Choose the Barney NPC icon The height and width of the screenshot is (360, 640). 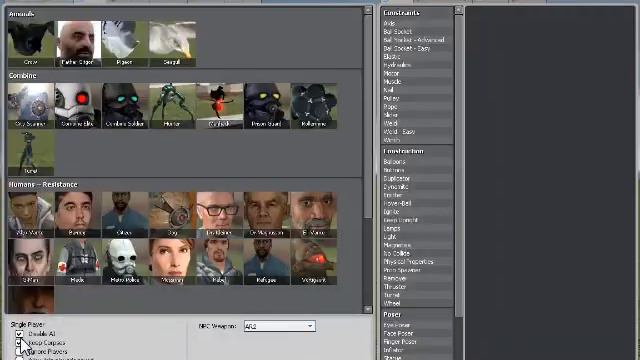point(78,215)
